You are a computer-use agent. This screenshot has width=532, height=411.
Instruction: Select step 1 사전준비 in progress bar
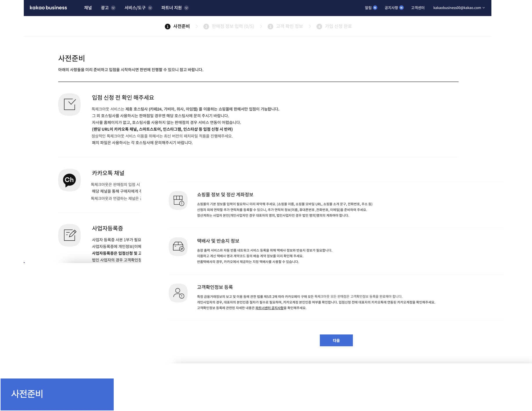coord(178,26)
